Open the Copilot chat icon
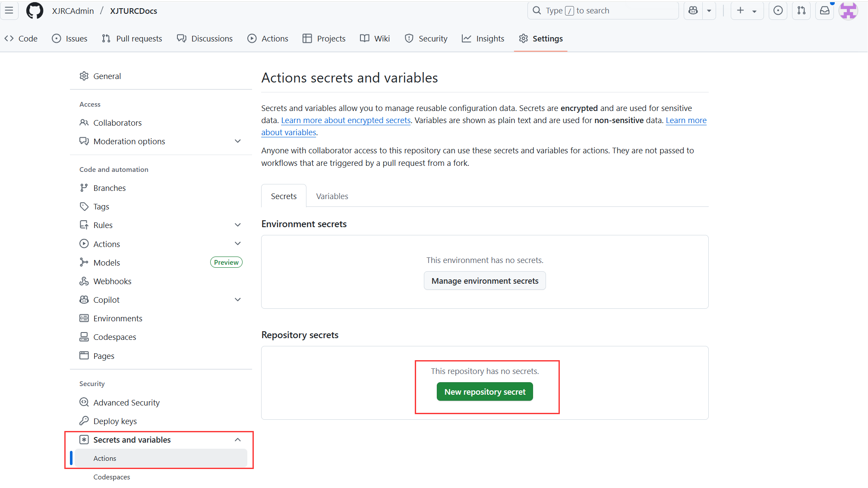Viewport: 868px width, 488px height. (x=693, y=11)
